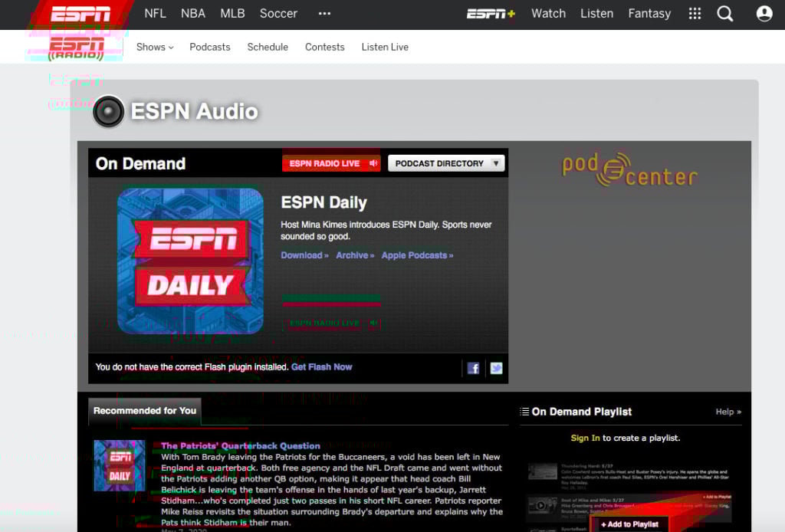This screenshot has height=532, width=785.
Task: Go to the MLB section
Action: point(233,14)
